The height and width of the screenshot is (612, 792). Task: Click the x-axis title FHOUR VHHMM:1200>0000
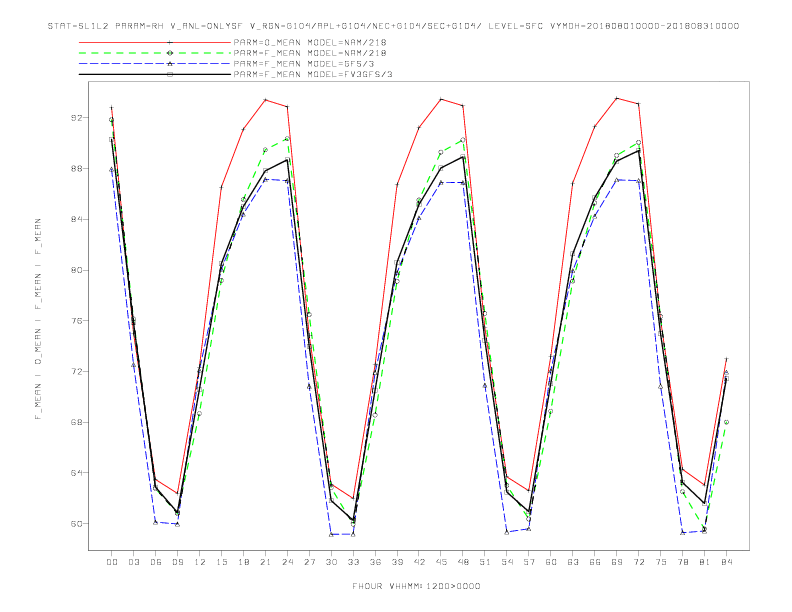tap(416, 586)
